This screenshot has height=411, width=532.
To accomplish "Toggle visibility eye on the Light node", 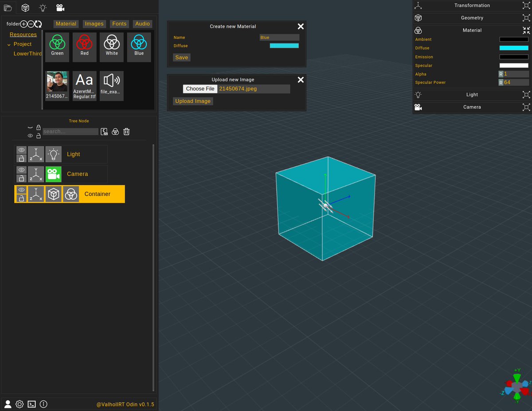I will pyautogui.click(x=21, y=150).
